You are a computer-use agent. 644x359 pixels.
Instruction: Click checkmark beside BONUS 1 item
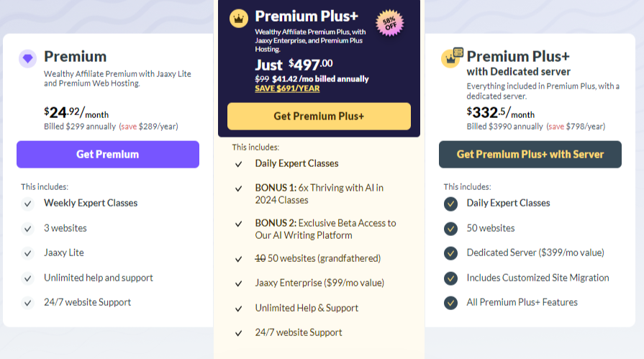click(x=238, y=188)
